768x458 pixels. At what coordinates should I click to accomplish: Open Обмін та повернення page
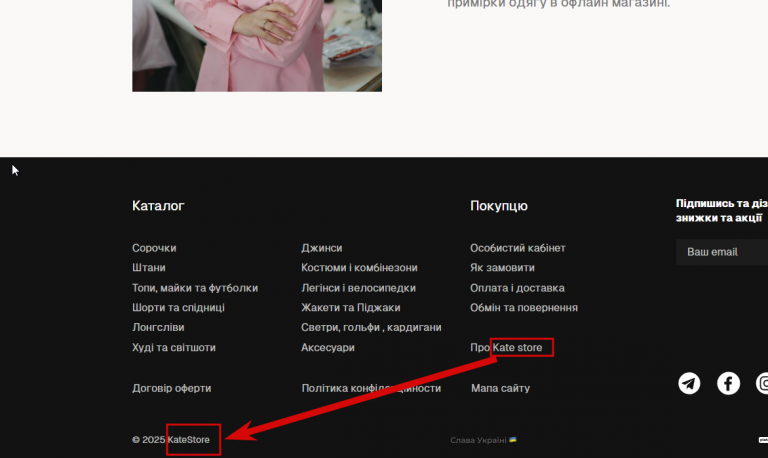pyautogui.click(x=524, y=308)
